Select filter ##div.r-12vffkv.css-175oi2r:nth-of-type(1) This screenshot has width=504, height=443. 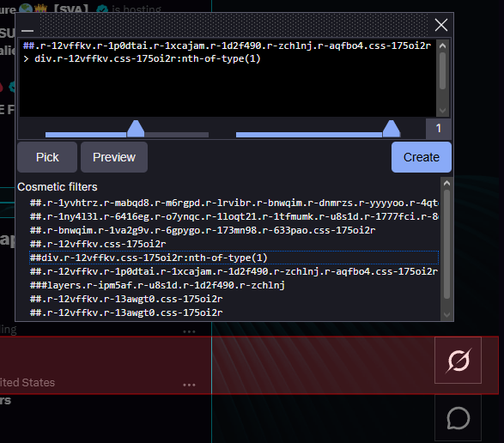point(234,258)
